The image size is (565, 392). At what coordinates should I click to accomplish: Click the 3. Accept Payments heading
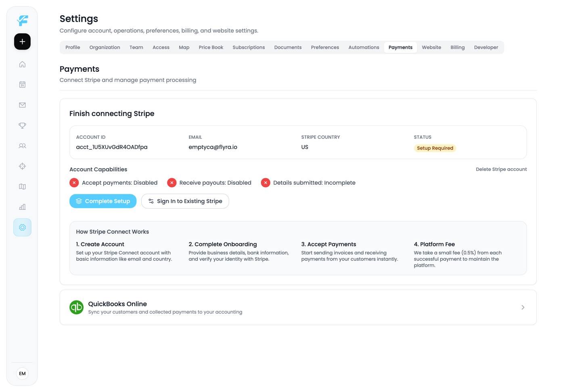click(329, 244)
